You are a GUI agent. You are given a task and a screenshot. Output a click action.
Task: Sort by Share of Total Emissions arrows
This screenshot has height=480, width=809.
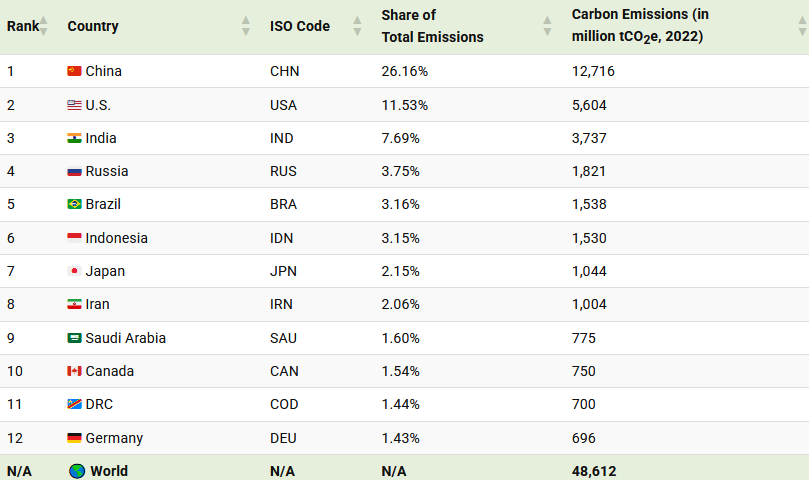coord(547,26)
